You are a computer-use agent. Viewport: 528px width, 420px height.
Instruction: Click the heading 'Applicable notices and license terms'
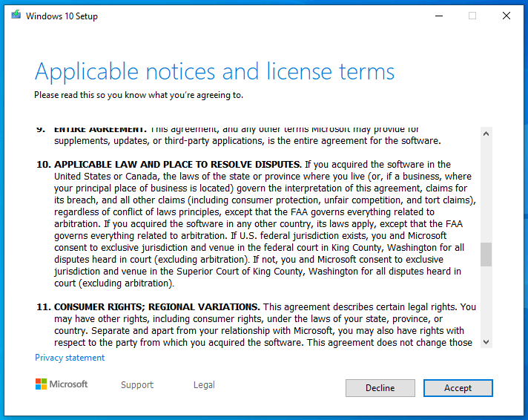214,71
